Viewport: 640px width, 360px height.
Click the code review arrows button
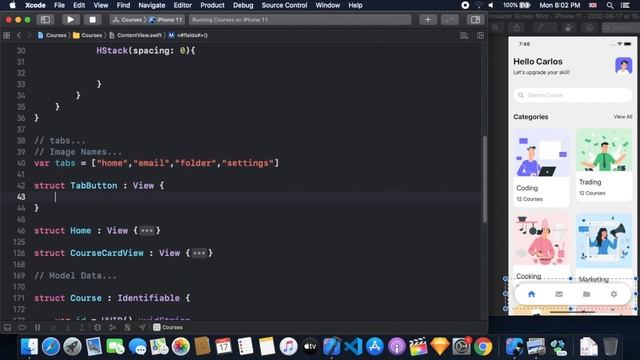pos(449,20)
